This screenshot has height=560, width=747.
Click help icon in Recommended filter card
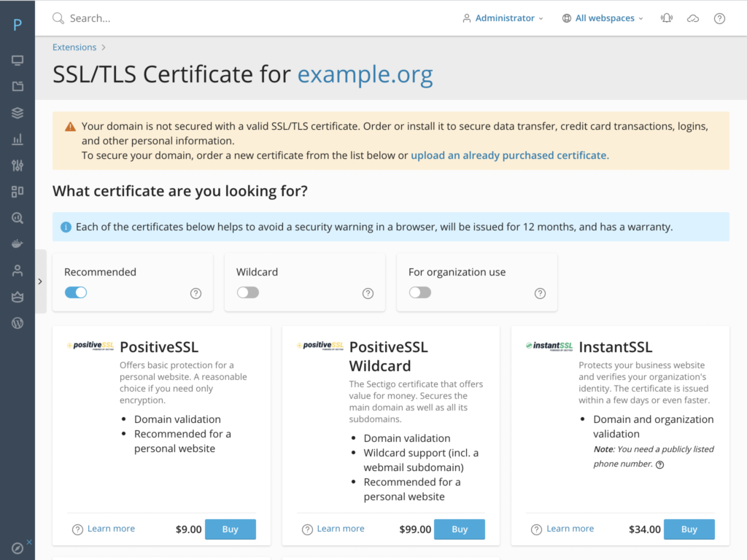tap(196, 293)
